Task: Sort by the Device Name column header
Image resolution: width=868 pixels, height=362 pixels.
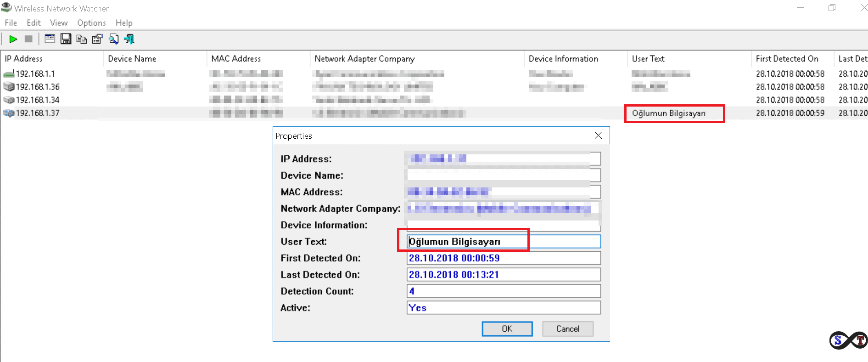Action: point(155,59)
